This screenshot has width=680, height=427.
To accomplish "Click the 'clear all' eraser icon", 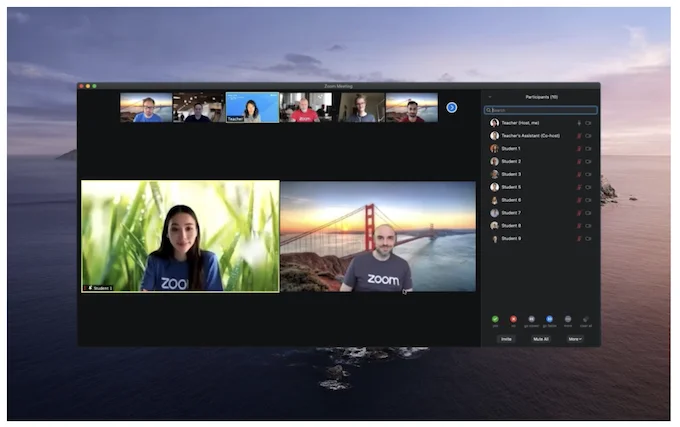I will (586, 319).
